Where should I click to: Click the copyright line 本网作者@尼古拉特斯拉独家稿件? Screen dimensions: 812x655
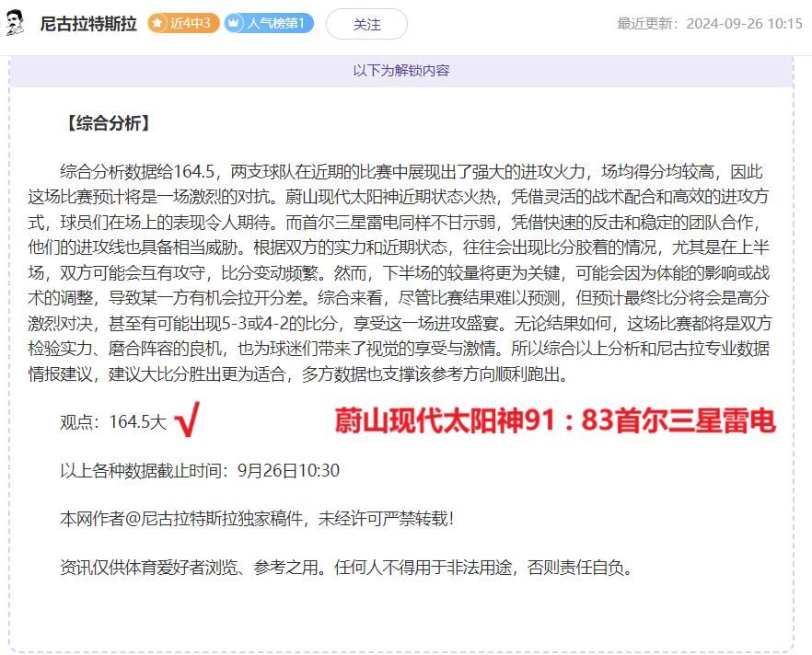tap(257, 519)
